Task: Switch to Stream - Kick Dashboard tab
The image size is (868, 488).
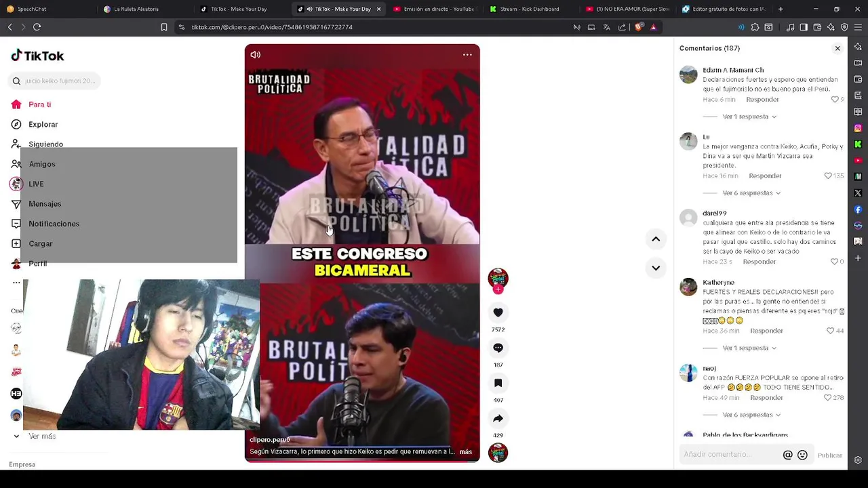Action: (x=530, y=9)
